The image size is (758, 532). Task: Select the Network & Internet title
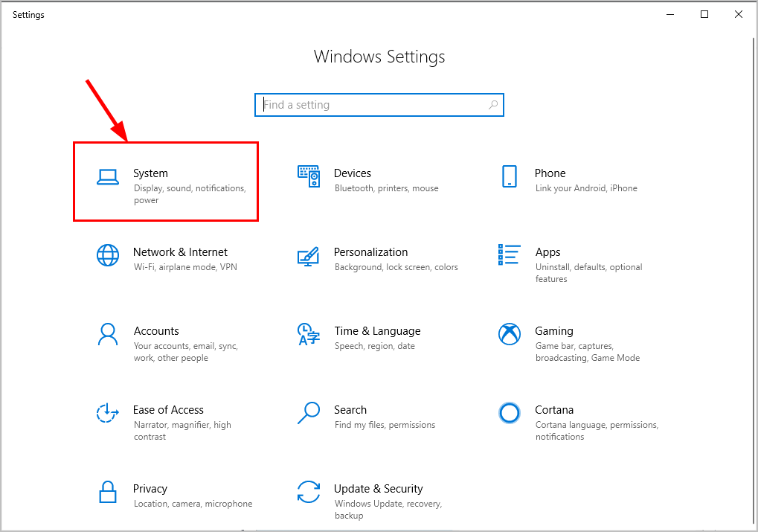tap(180, 252)
